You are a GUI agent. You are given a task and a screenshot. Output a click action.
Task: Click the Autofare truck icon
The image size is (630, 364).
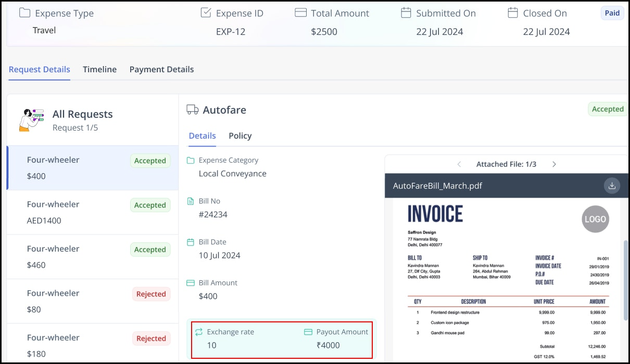coord(193,110)
